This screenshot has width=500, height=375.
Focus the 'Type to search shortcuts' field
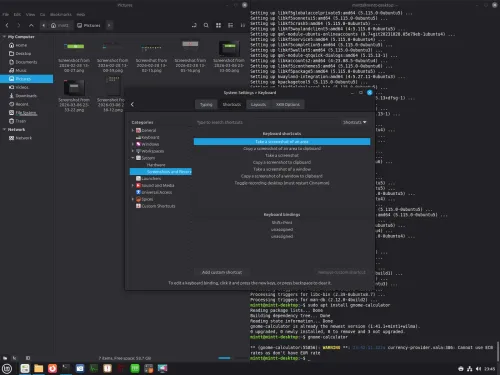(x=267, y=123)
